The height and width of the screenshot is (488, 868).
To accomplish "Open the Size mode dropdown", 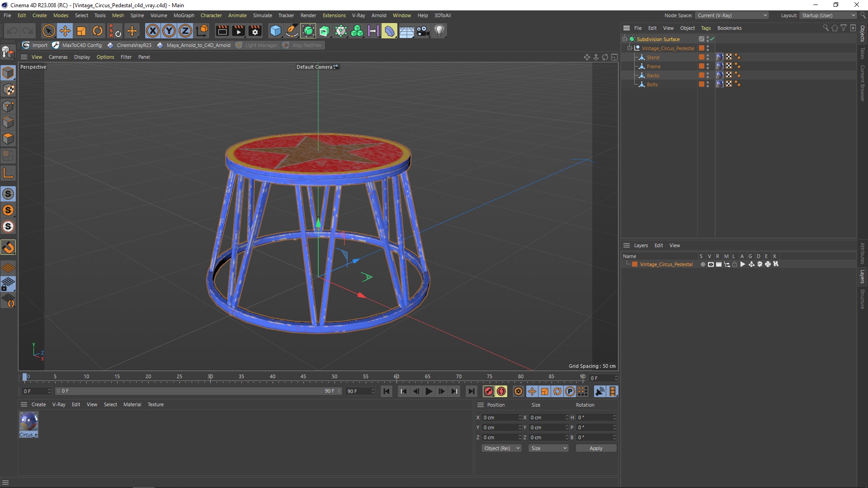I will coord(548,448).
